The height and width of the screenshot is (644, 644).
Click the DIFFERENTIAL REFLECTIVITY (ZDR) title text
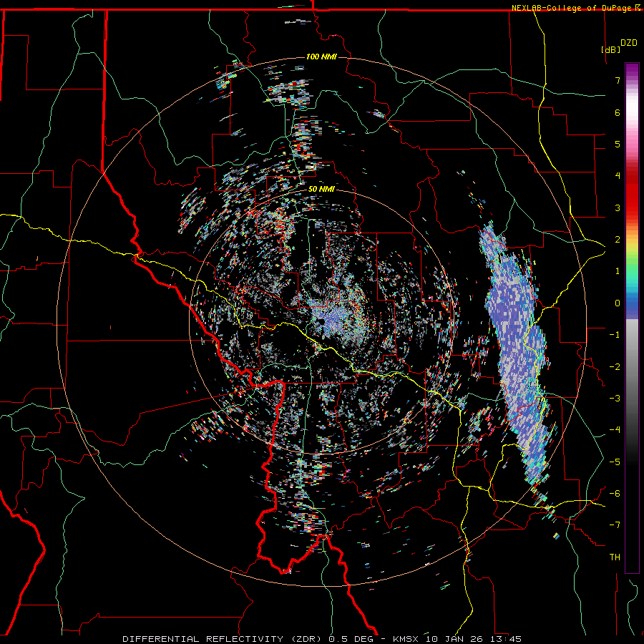tap(224, 639)
